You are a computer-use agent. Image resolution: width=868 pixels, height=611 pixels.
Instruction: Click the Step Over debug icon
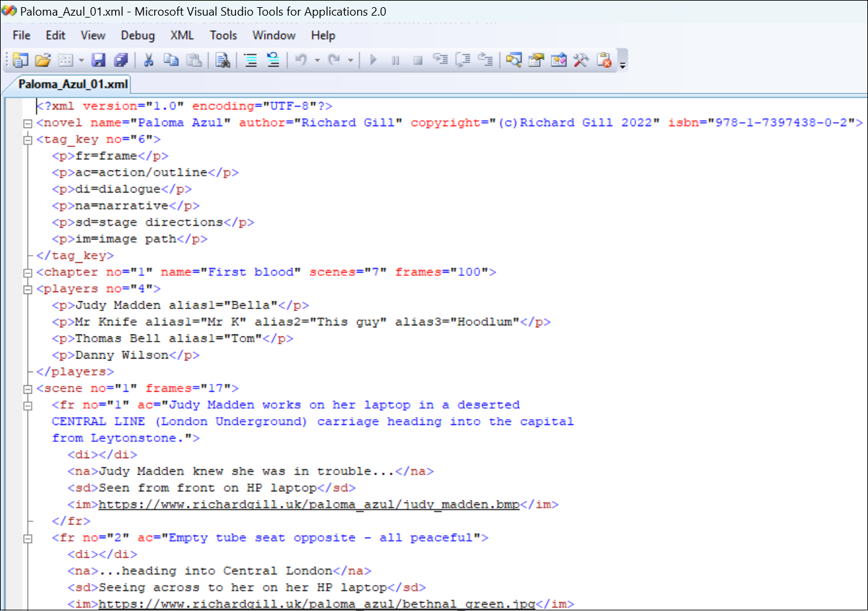[x=463, y=60]
